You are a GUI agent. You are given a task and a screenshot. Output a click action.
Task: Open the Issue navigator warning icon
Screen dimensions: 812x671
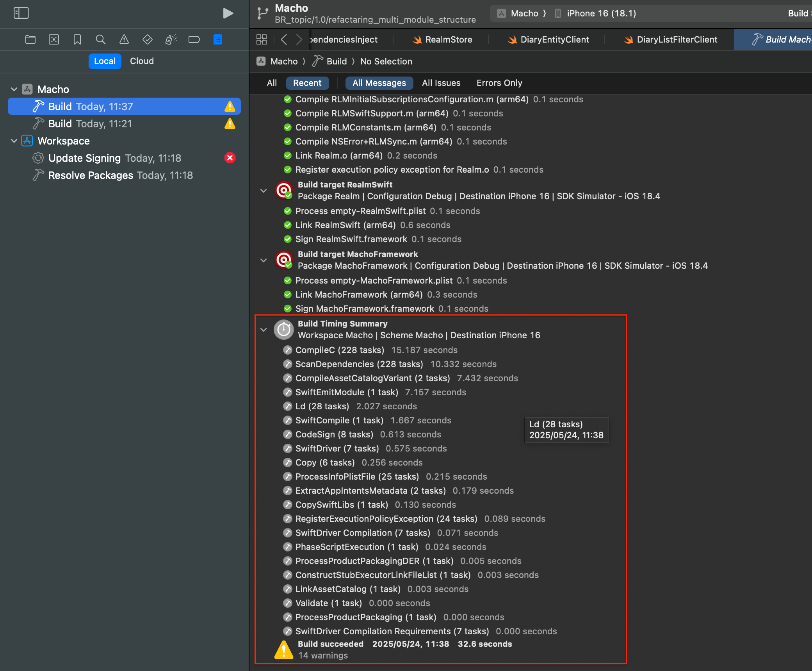pyautogui.click(x=124, y=39)
